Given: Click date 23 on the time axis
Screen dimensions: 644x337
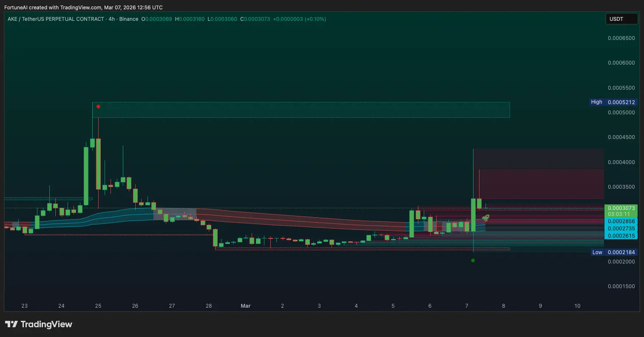Looking at the screenshot, I should point(24,306).
